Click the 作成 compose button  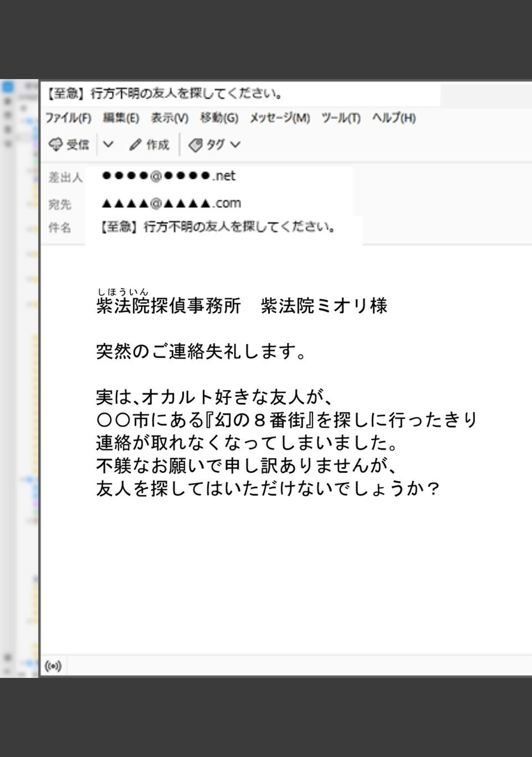point(149,145)
